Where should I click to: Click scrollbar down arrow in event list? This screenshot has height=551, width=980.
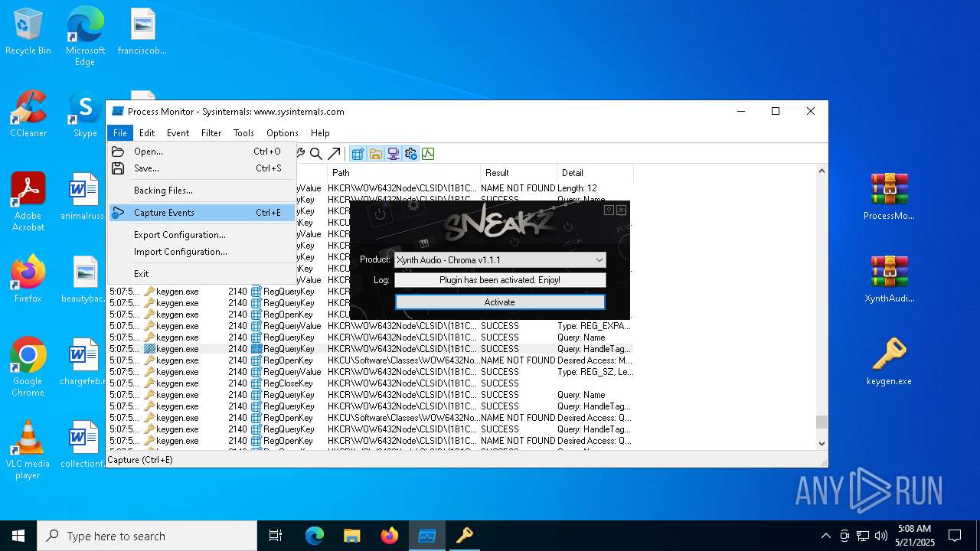click(x=822, y=443)
